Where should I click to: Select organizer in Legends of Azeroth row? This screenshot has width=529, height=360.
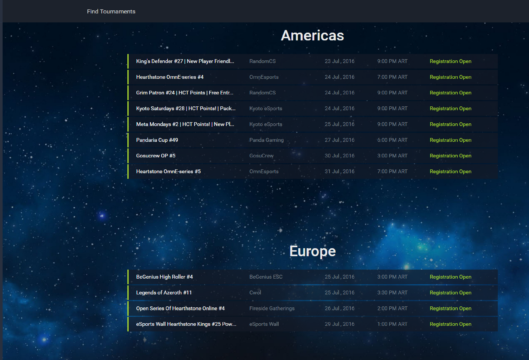coord(255,293)
